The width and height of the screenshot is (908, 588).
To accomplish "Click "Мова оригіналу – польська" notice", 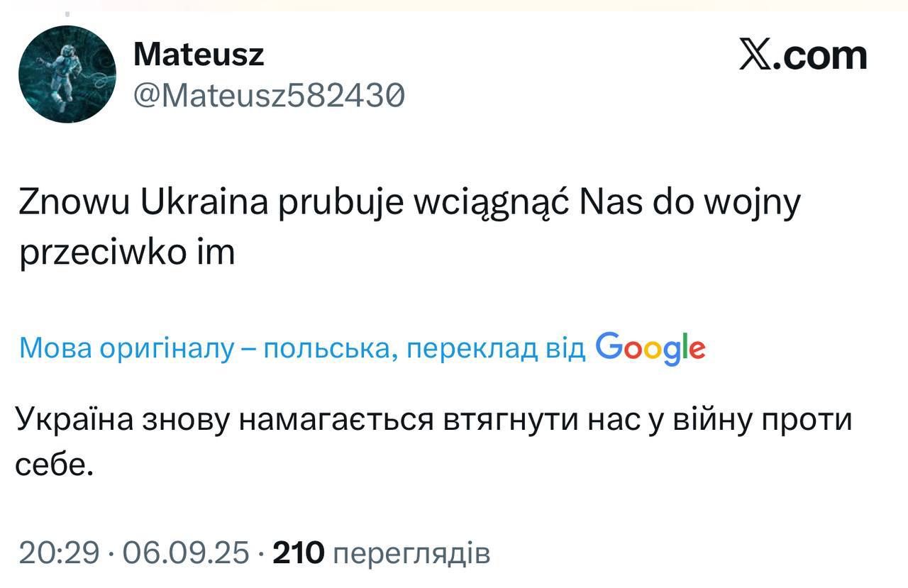I will [x=206, y=348].
